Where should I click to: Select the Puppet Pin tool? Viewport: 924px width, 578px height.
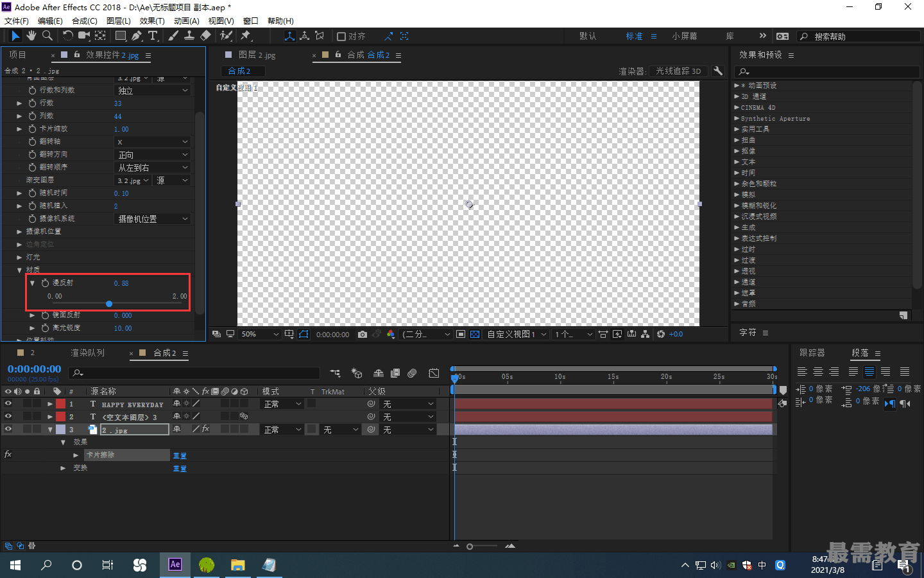246,36
